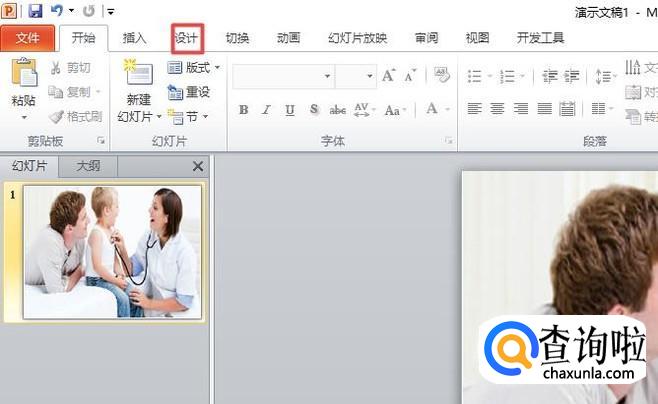Toggle Align Text Left
658x404 pixels.
pyautogui.click(x=474, y=109)
